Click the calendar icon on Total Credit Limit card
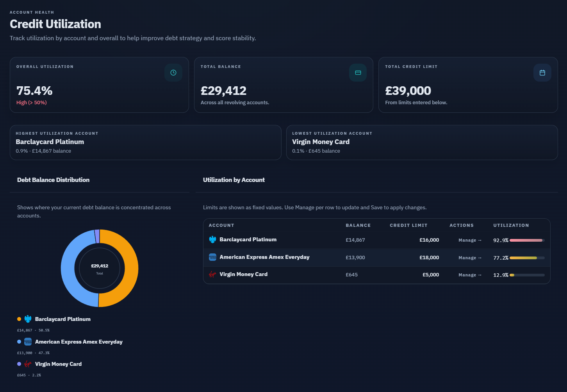This screenshot has height=392, width=567. (542, 73)
